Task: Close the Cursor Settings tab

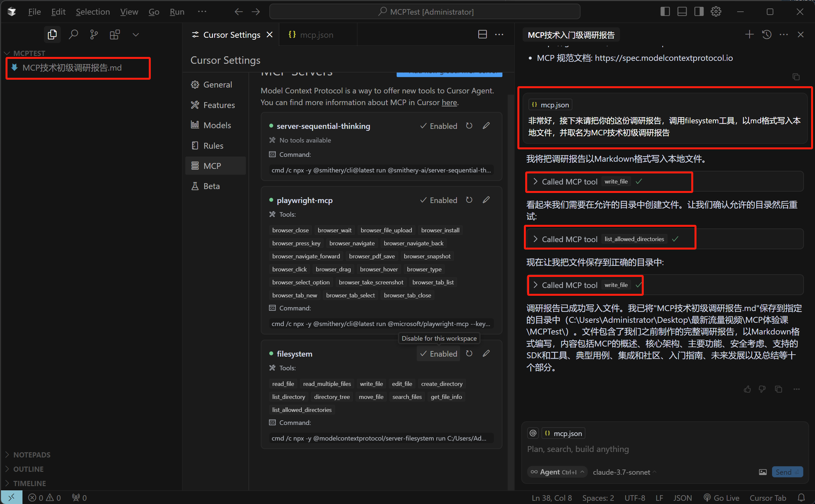Action: (270, 35)
